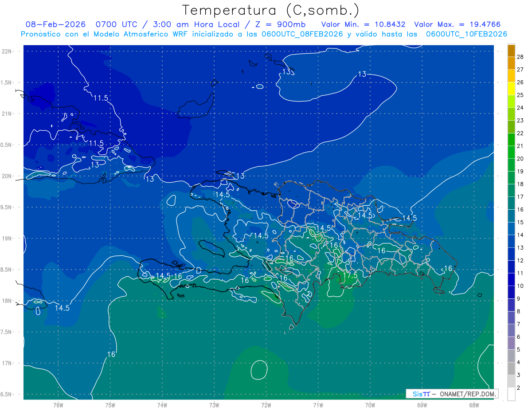Image resolution: width=532 pixels, height=411 pixels.
Task: Pick the green swatch between 20 and 21
Action: pos(512,152)
